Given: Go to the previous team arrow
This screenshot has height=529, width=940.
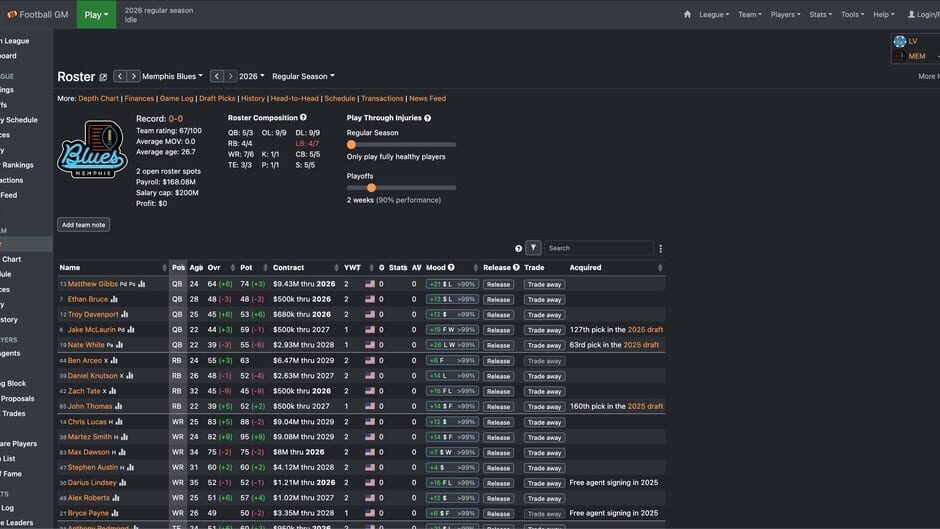Looking at the screenshot, I should (x=120, y=76).
